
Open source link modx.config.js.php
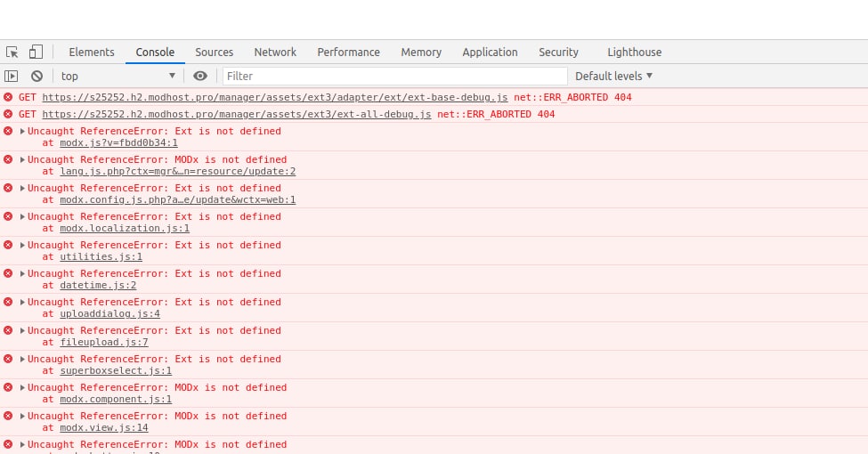[x=178, y=200]
